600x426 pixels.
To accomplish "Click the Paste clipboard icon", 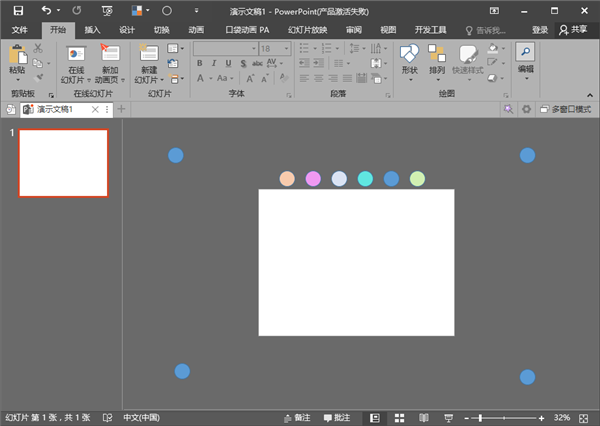I will [18, 54].
